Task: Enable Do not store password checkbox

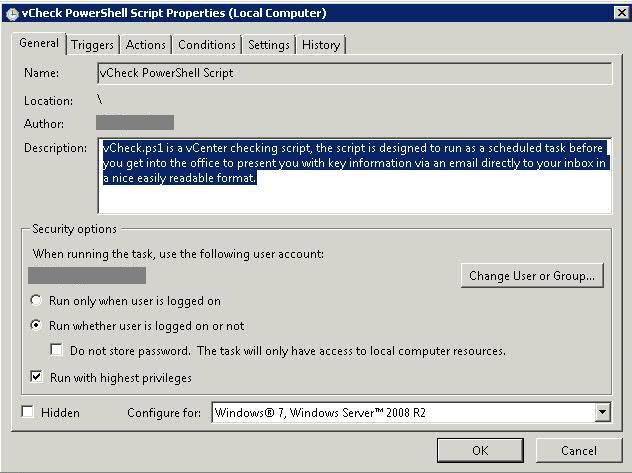Action: (x=56, y=350)
